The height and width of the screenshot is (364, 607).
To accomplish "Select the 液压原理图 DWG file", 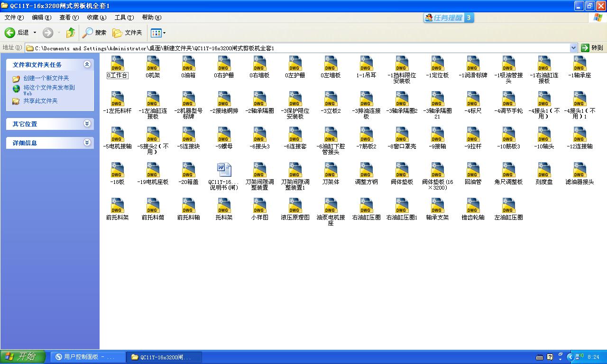I will click(295, 209).
